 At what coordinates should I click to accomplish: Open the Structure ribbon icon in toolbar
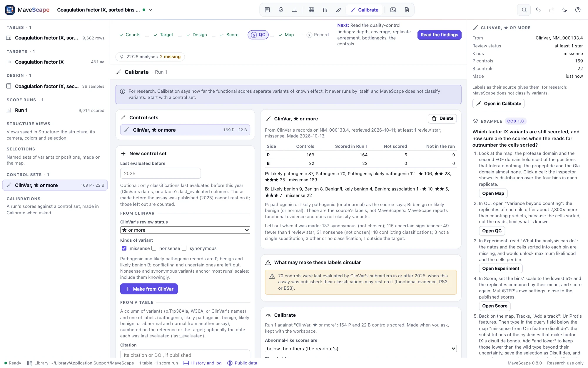pyautogui.click(x=338, y=10)
